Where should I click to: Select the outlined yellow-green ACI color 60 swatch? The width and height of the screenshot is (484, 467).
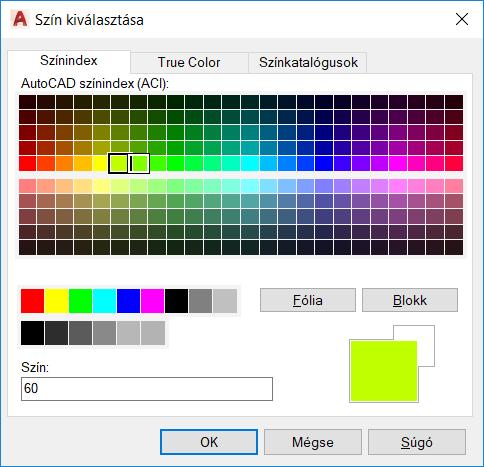click(x=118, y=163)
